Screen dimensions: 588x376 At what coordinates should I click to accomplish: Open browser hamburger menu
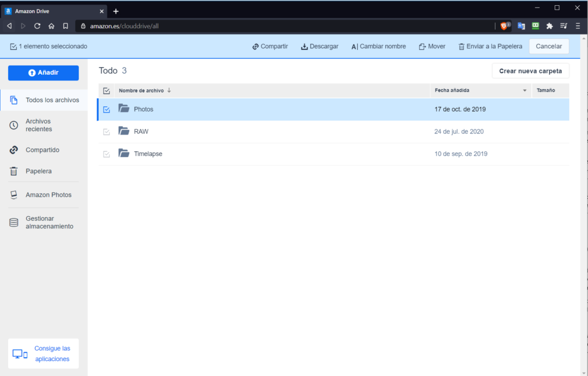point(578,26)
